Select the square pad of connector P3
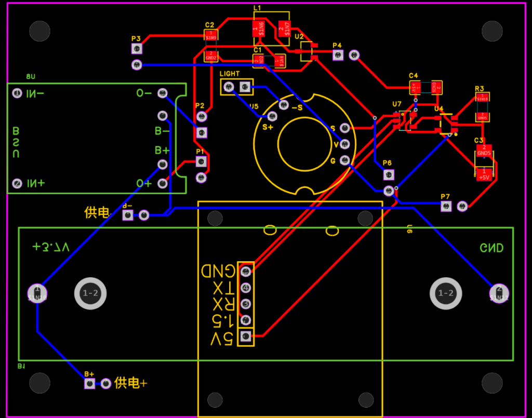 pos(136,49)
